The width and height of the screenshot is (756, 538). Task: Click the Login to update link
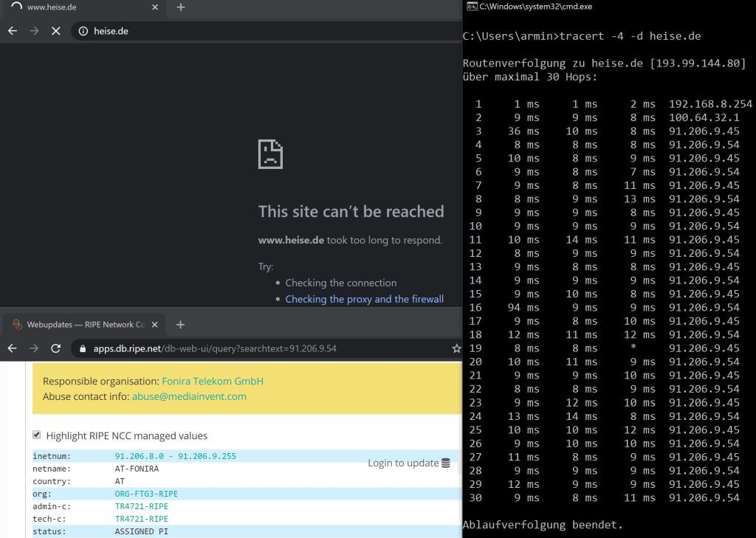[x=403, y=463]
